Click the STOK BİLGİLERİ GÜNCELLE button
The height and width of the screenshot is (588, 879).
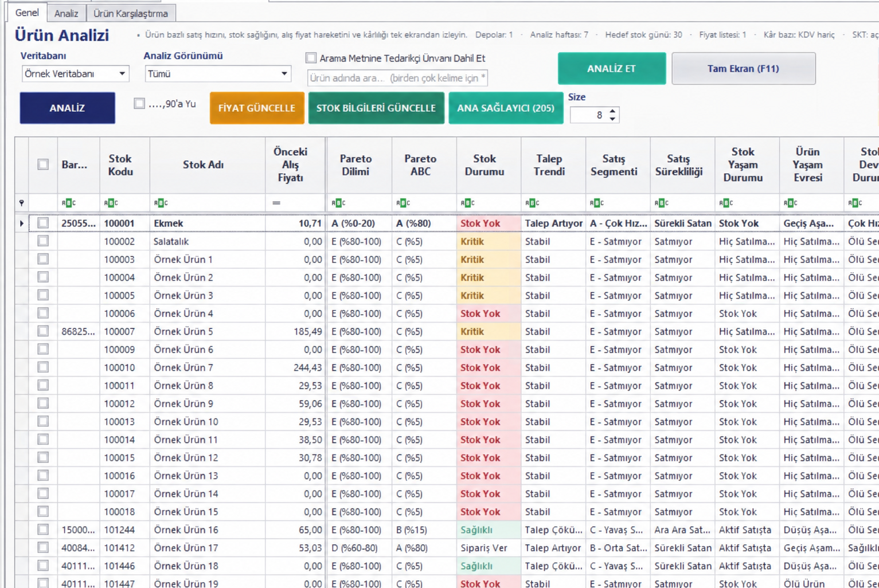376,108
